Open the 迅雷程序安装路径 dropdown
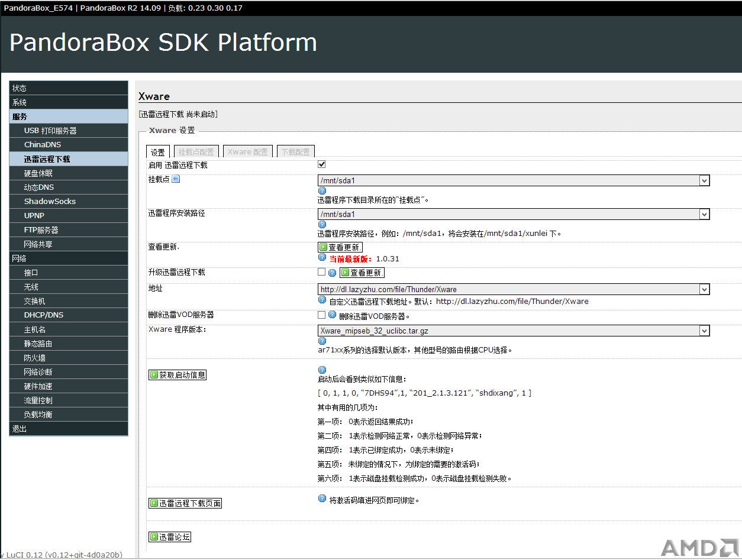This screenshot has height=560, width=742. pos(514,214)
